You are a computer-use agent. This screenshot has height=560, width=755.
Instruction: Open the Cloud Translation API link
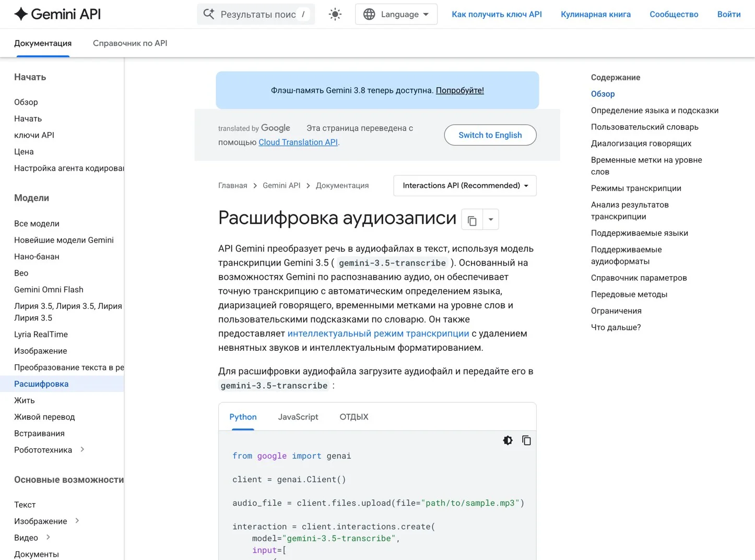[298, 142]
